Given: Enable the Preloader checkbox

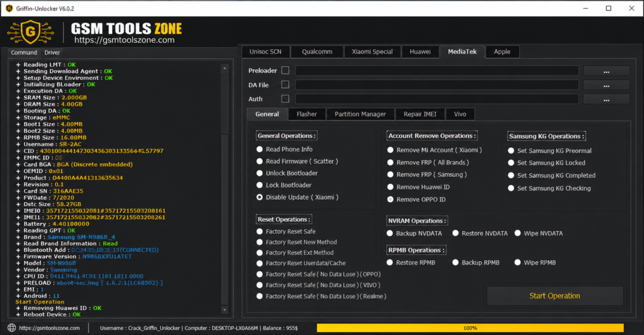Looking at the screenshot, I should 285,71.
